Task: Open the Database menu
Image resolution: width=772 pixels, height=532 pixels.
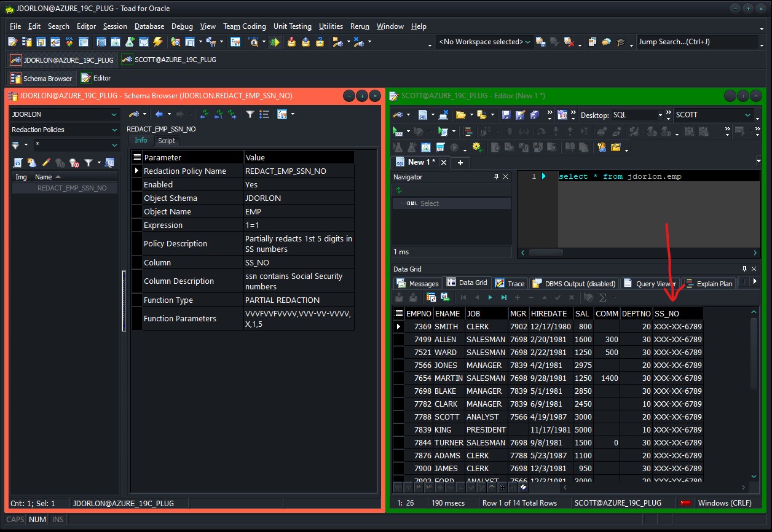Action: 149,26
